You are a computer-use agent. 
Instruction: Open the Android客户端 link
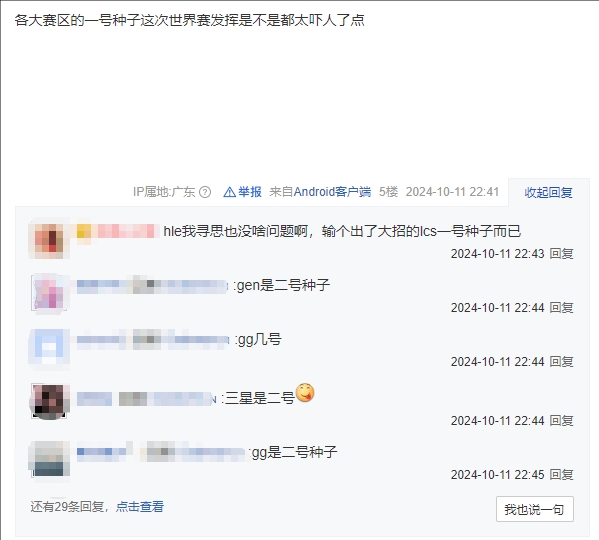point(332,192)
